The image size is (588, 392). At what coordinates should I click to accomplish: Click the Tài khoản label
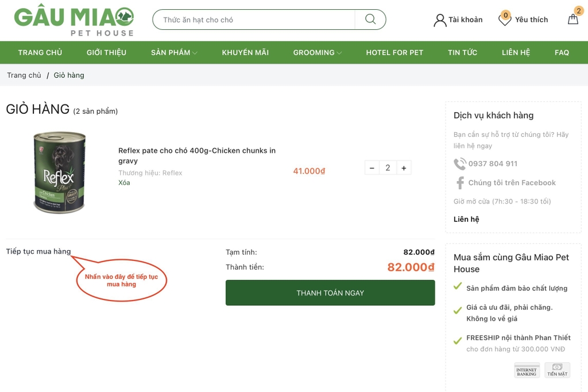[x=465, y=20]
